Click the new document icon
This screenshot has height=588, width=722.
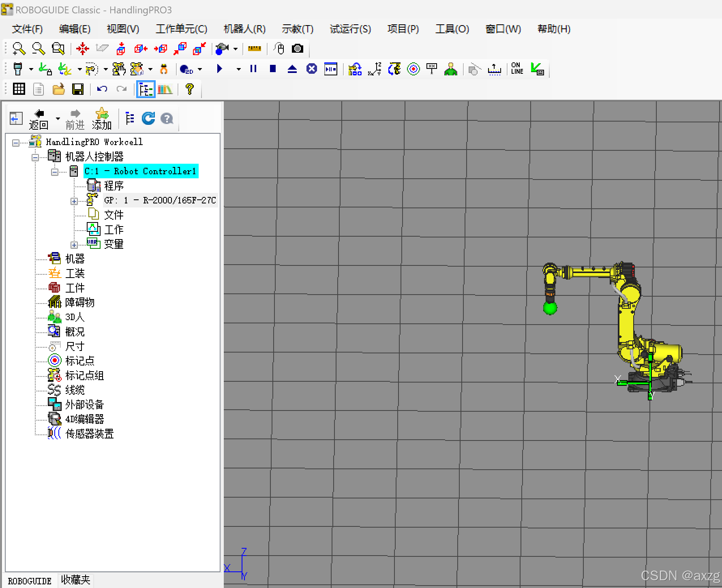pos(39,89)
